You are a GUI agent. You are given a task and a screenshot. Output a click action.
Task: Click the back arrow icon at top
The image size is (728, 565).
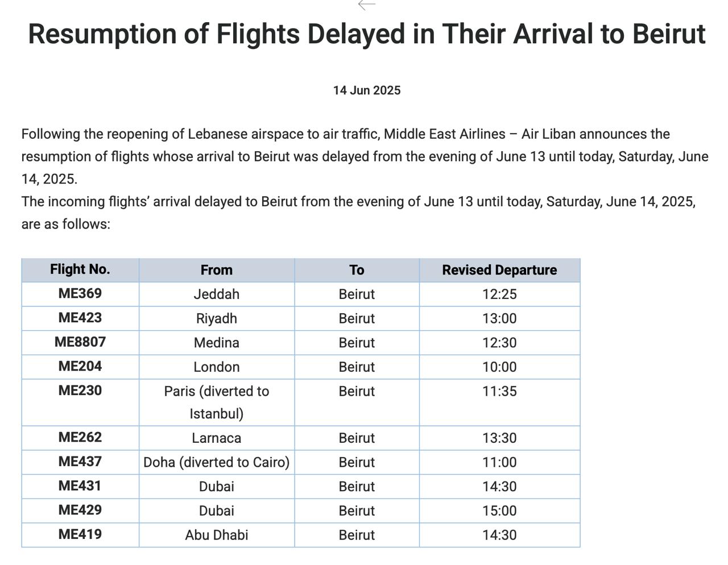[x=367, y=5]
